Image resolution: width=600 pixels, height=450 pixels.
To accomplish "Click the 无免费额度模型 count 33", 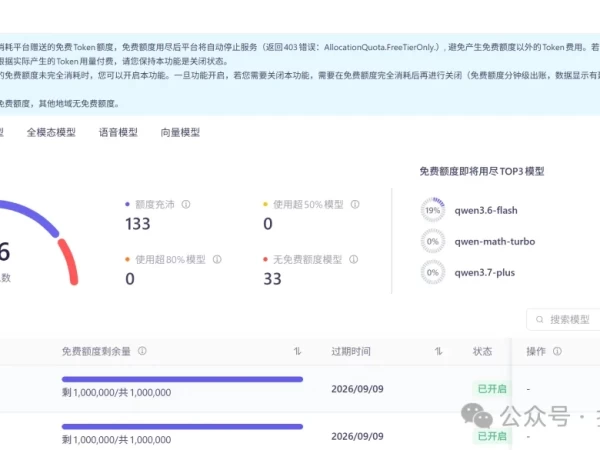I will click(x=272, y=279).
